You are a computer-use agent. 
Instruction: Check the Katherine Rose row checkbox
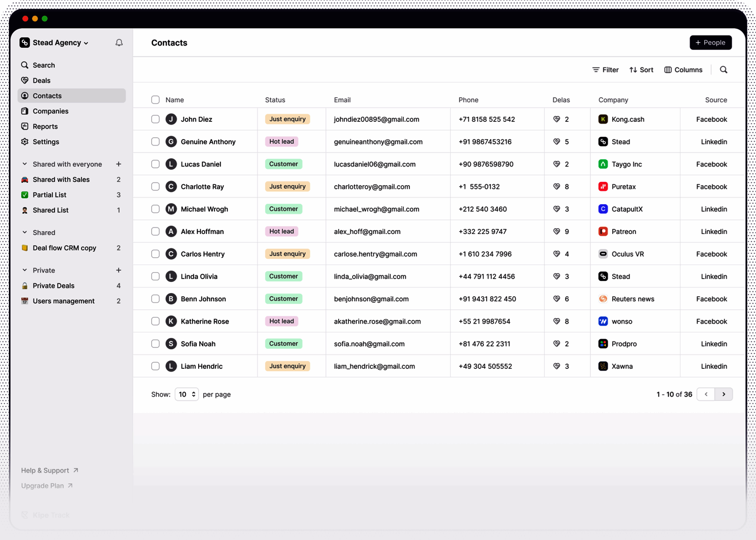(x=155, y=321)
